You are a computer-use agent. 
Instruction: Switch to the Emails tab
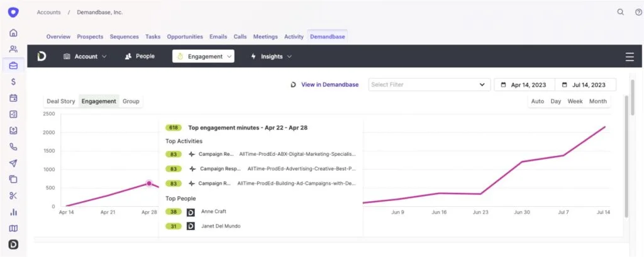(218, 36)
